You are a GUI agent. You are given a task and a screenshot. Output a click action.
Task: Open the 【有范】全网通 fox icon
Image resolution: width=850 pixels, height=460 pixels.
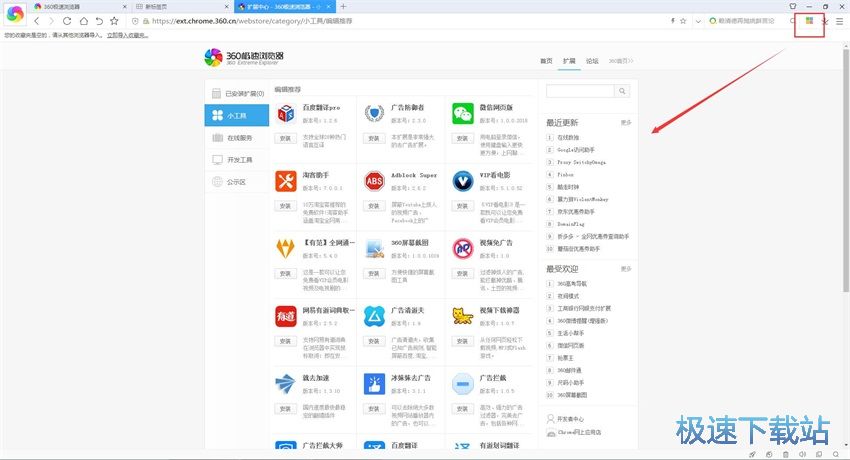pyautogui.click(x=286, y=249)
